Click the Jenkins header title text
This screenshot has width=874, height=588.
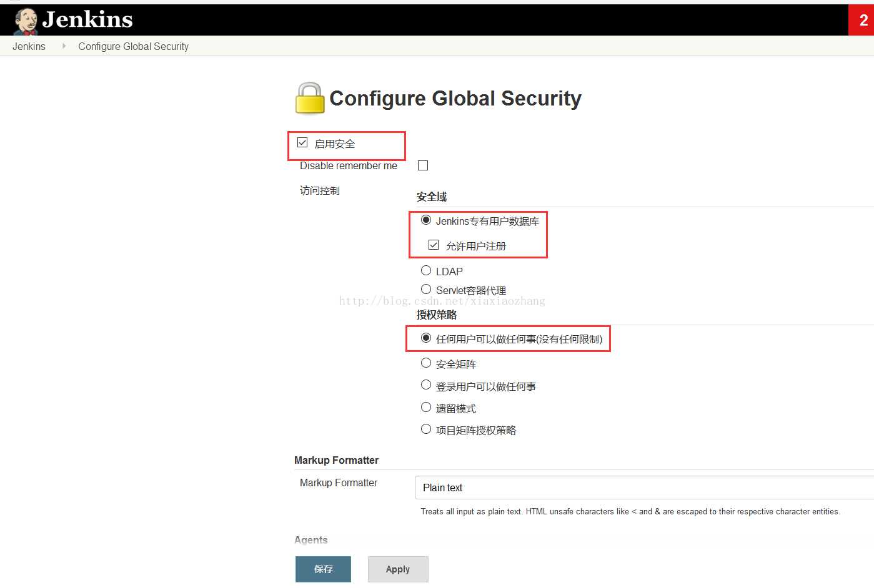pos(87,20)
